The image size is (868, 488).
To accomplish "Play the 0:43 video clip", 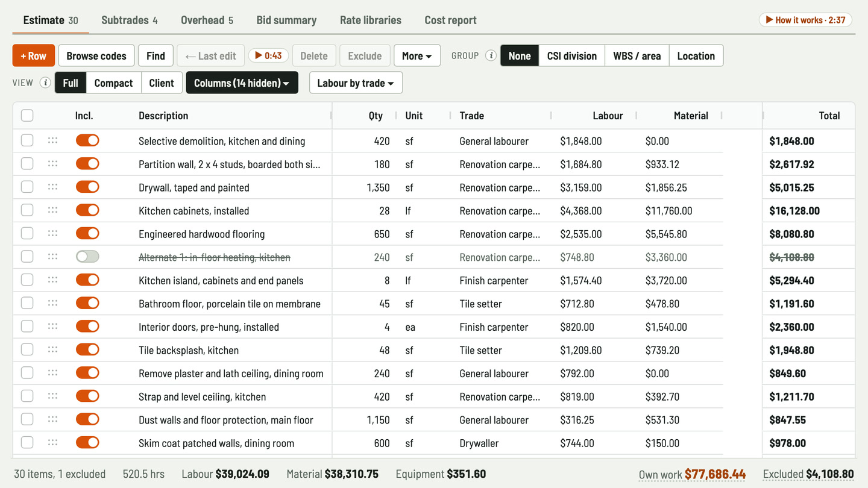I will coord(268,55).
